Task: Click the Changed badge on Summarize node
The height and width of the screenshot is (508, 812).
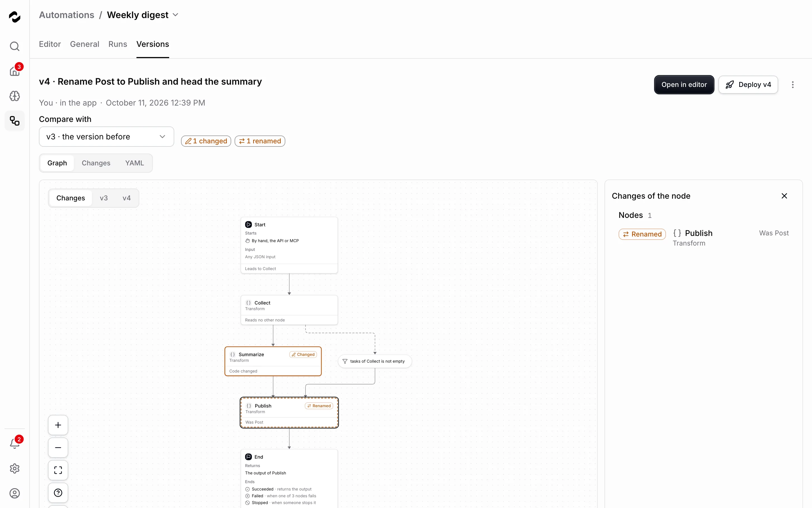Action: pyautogui.click(x=303, y=354)
